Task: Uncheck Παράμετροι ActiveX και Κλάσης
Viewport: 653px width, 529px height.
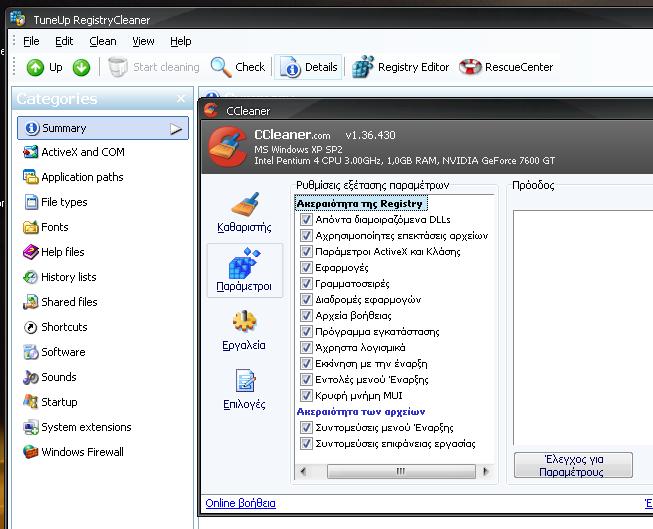Action: [306, 252]
